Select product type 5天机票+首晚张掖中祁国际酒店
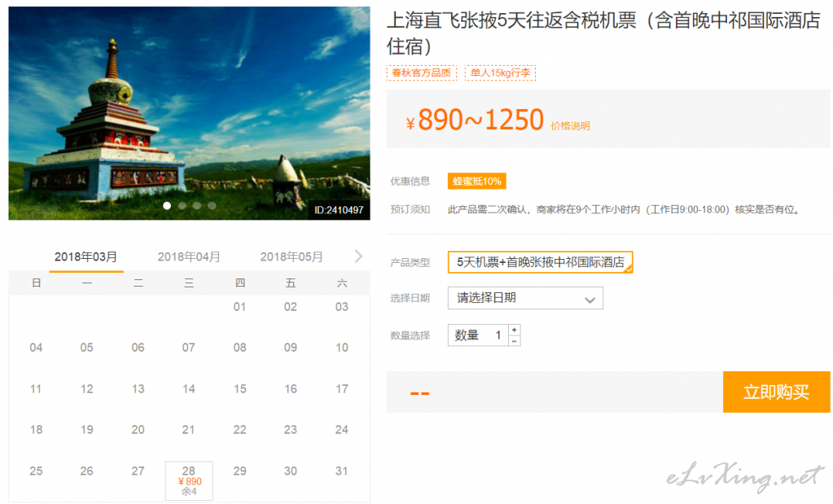 pos(541,262)
